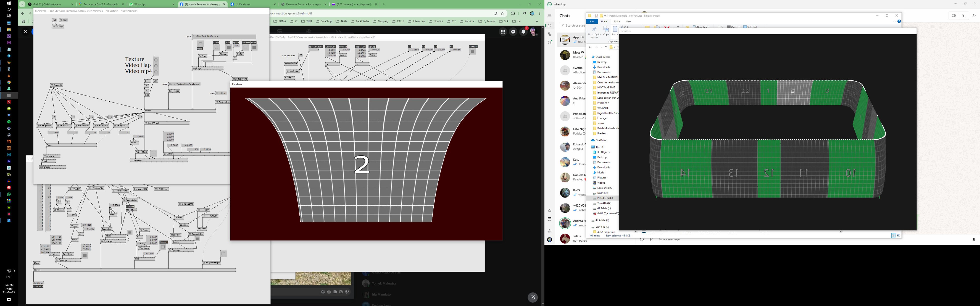Toggle the Reverse box on HapPlayer
Screen dimensions: 980x306
pyautogui.click(x=246, y=47)
